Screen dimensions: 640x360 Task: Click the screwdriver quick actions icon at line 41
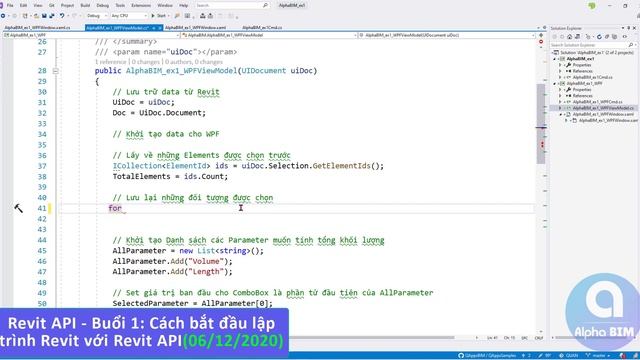point(19,208)
